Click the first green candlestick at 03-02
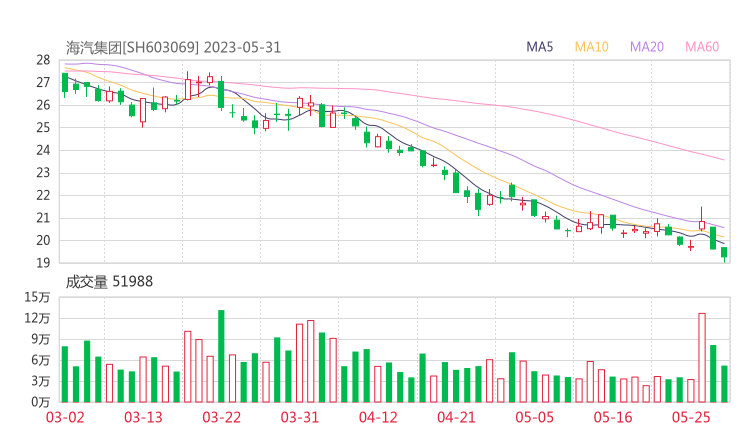 (65, 83)
